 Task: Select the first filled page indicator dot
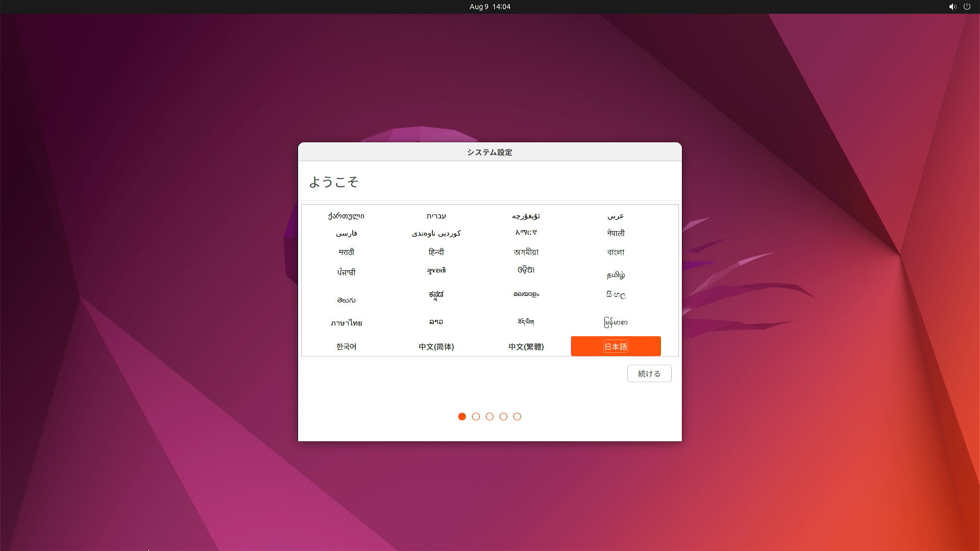click(x=462, y=416)
